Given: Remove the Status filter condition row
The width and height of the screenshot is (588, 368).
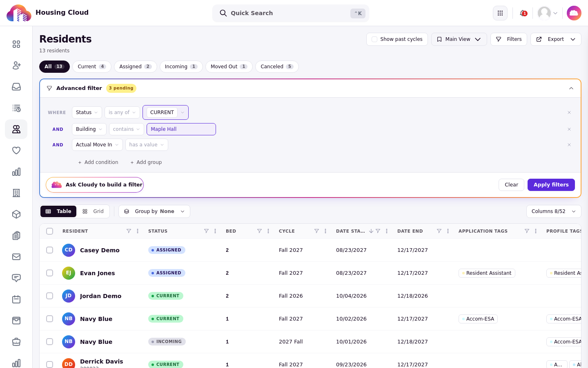Looking at the screenshot, I should coord(569,112).
